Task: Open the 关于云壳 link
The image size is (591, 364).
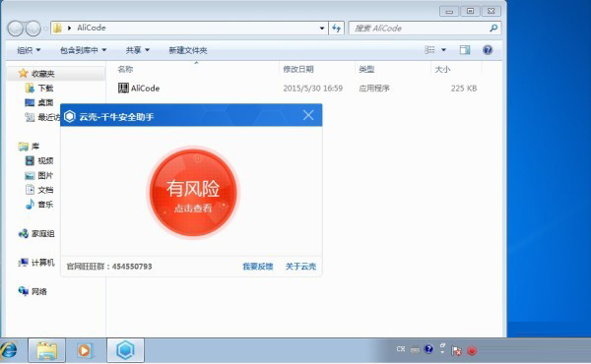Action: point(300,267)
